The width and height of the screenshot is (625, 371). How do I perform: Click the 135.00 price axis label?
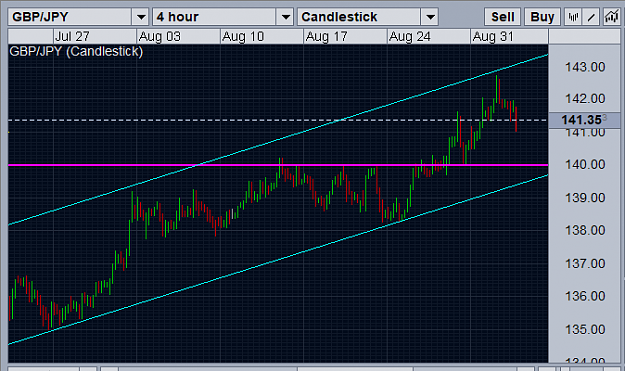[585, 330]
